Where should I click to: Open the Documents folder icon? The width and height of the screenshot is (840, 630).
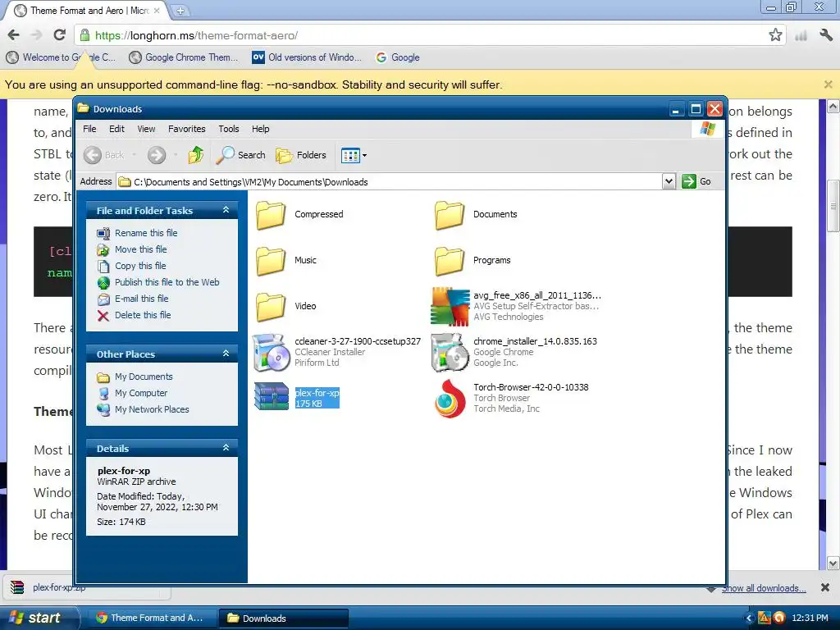tap(449, 214)
